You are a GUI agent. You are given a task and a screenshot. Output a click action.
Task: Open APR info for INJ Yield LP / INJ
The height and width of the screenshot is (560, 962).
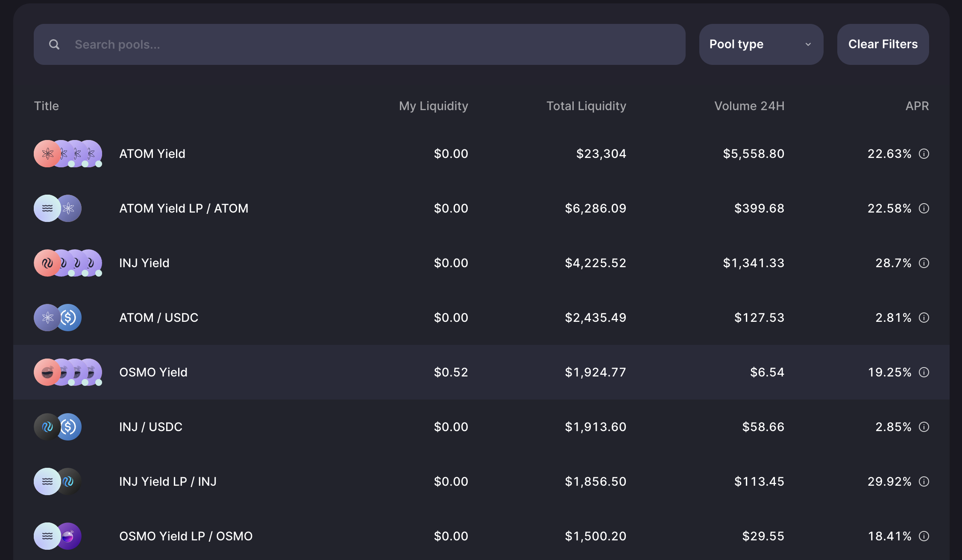tap(924, 481)
